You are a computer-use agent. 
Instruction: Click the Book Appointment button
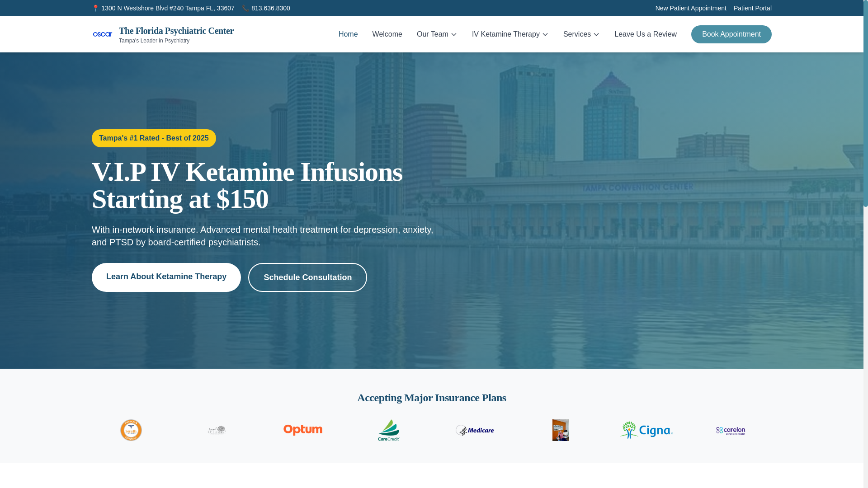pyautogui.click(x=731, y=34)
